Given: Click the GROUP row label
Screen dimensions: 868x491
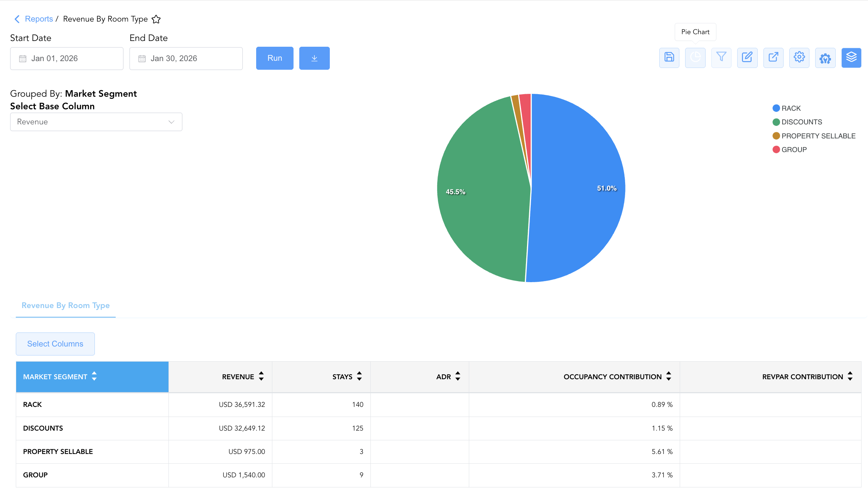Looking at the screenshot, I should pos(35,475).
